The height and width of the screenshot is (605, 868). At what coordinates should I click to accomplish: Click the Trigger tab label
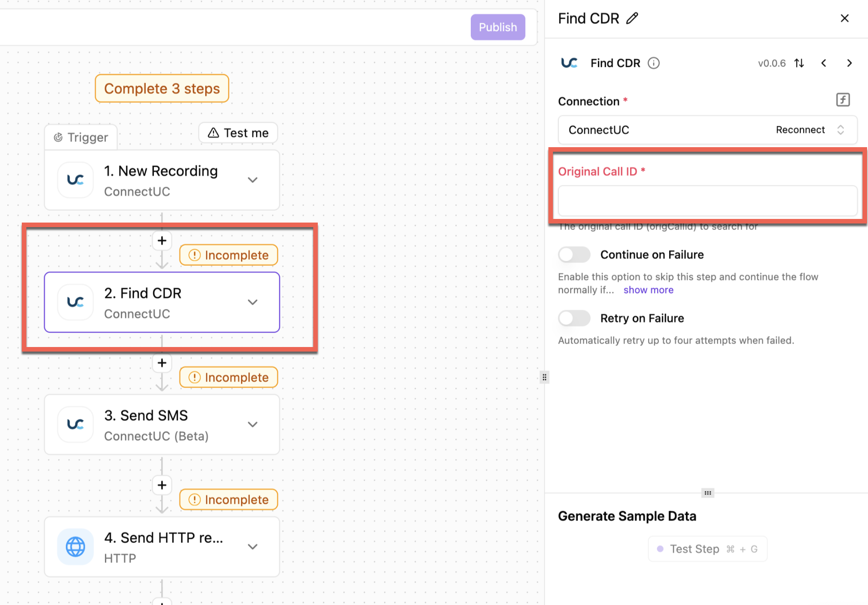pyautogui.click(x=81, y=137)
